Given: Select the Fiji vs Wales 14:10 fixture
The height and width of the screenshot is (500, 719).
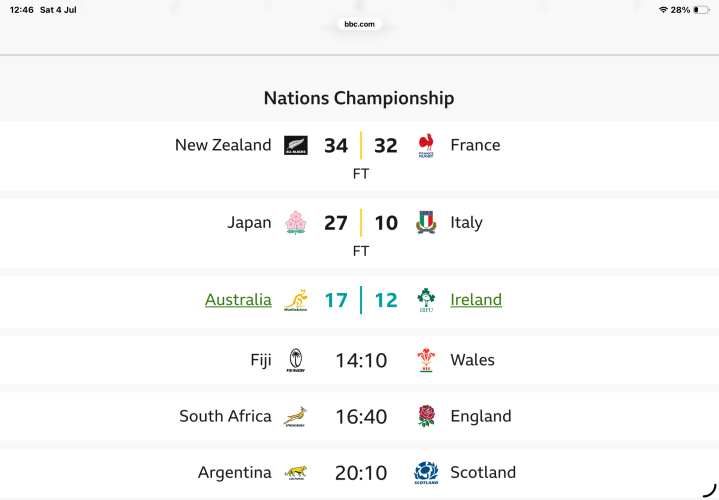Looking at the screenshot, I should point(361,360).
